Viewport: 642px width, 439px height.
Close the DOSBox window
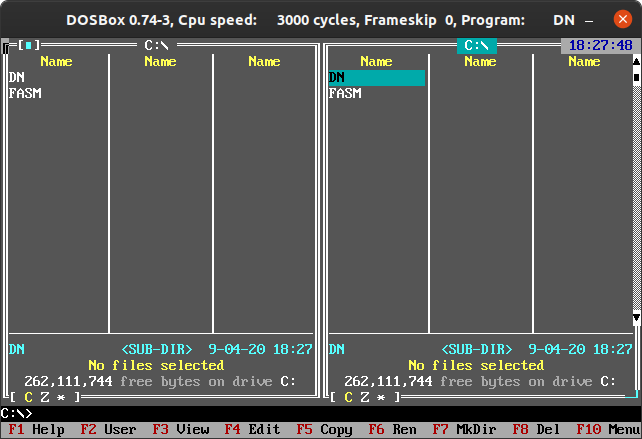pos(622,19)
